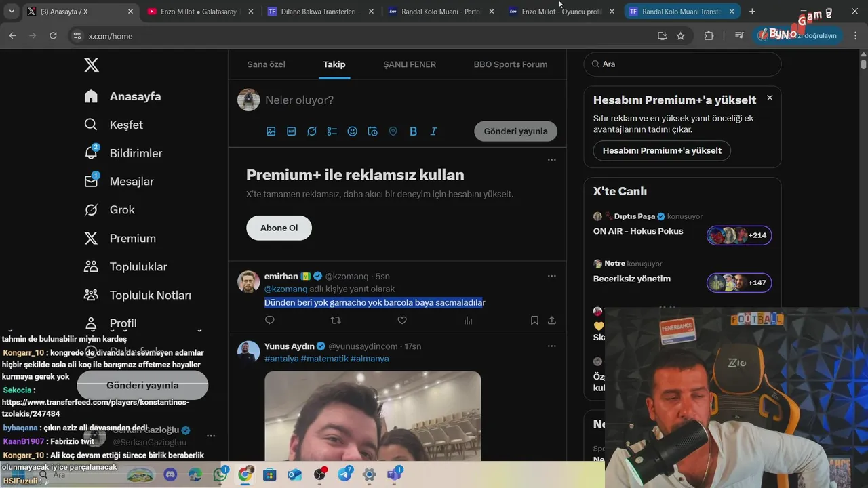Viewport: 868px width, 488px height.
Task: Click the X logo in the sidebar
Action: point(92,65)
